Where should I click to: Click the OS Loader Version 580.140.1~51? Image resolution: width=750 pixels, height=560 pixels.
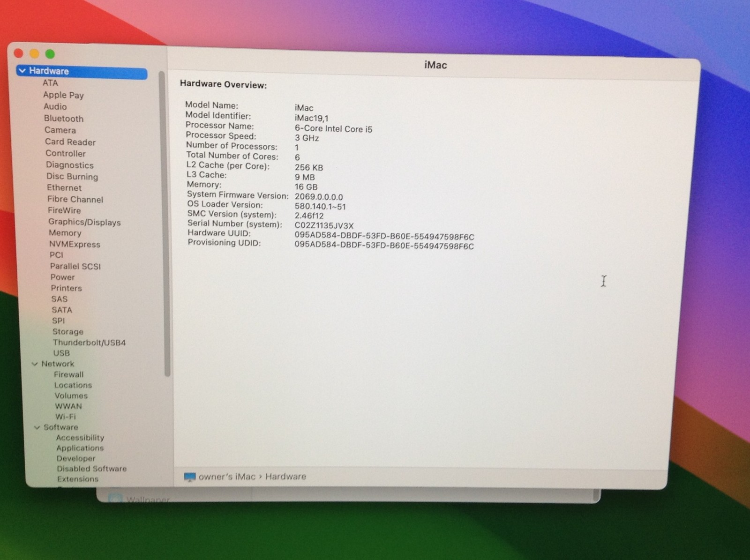320,207
